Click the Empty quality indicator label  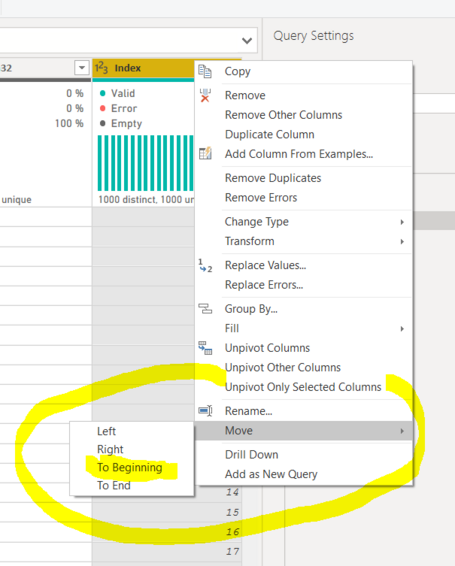pyautogui.click(x=126, y=124)
